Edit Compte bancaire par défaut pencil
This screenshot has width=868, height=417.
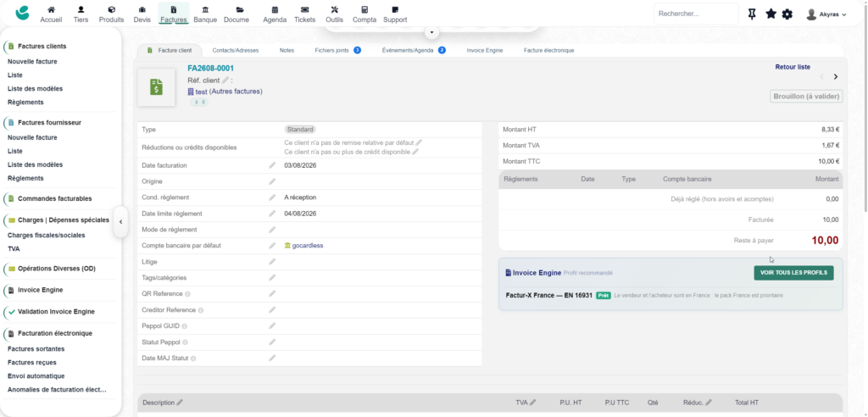tap(272, 246)
